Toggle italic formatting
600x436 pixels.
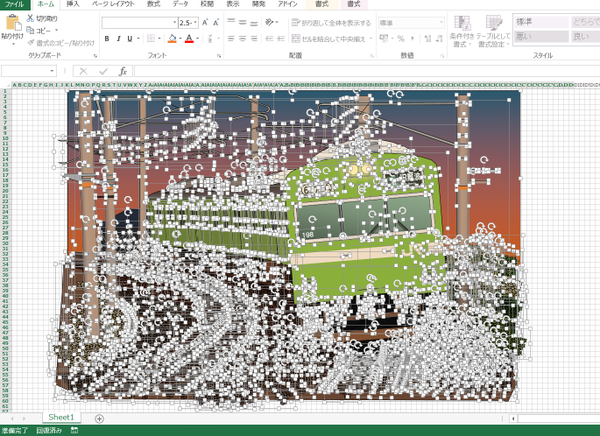pos(118,39)
